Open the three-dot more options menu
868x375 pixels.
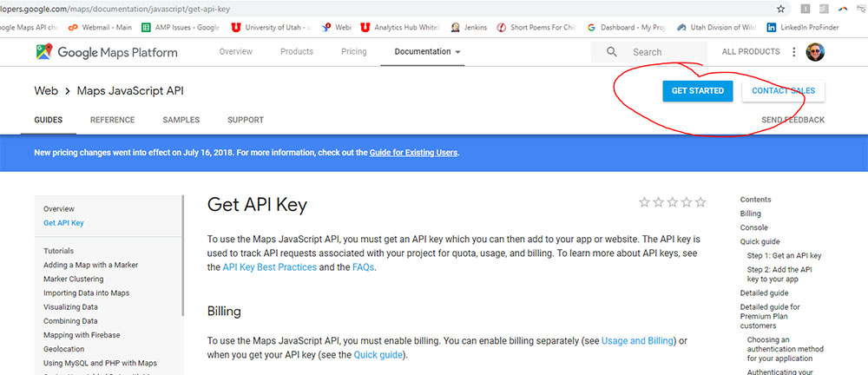(794, 51)
